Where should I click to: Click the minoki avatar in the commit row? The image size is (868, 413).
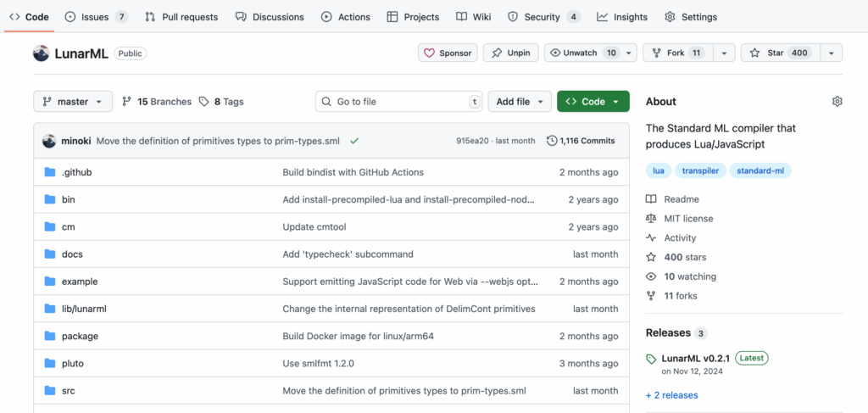tap(48, 141)
